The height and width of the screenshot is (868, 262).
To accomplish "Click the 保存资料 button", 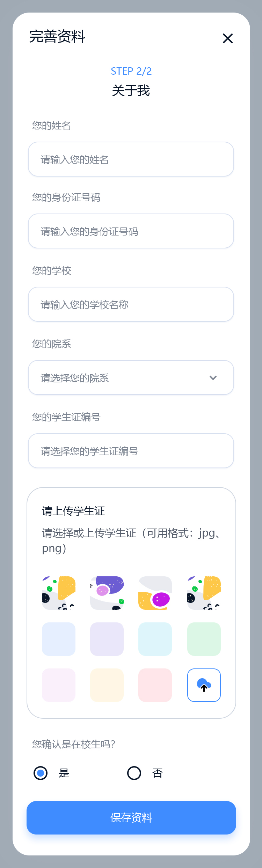I will (x=131, y=817).
